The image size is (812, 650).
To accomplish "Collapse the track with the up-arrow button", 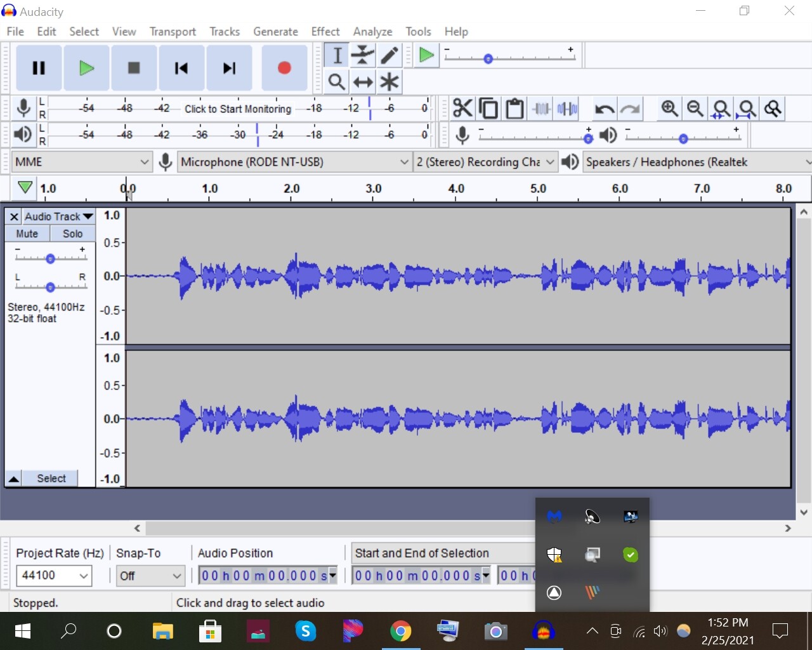I will click(x=13, y=479).
